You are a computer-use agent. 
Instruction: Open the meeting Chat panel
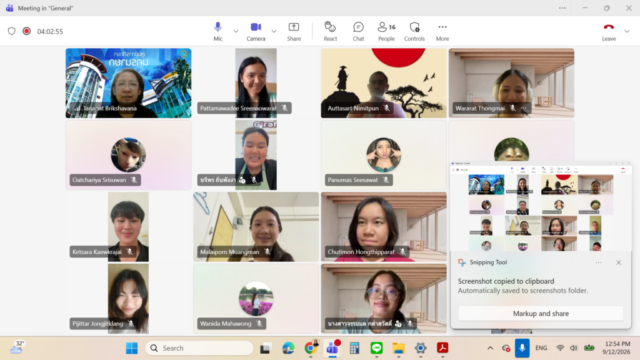(358, 31)
